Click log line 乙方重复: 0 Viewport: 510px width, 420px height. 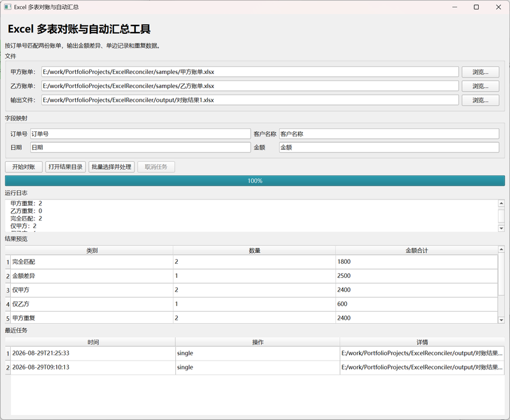26,211
